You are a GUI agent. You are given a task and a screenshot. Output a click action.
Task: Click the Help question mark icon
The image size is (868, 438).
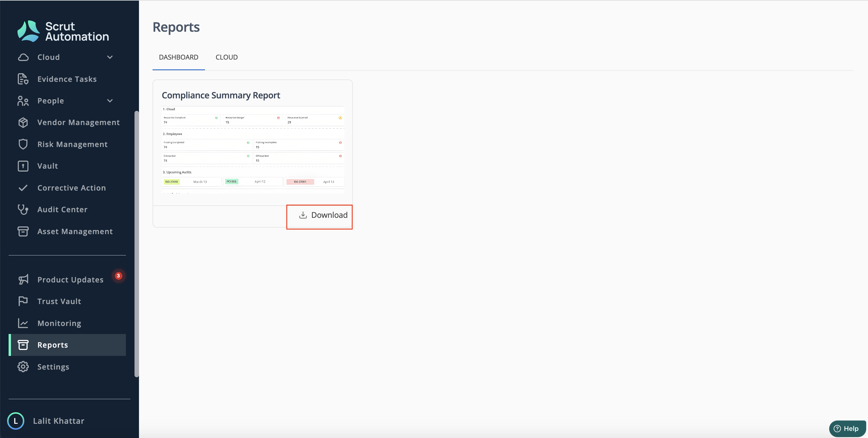[837, 429]
